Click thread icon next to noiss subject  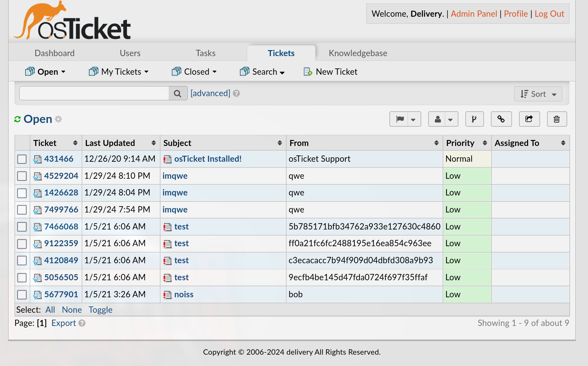coord(167,295)
